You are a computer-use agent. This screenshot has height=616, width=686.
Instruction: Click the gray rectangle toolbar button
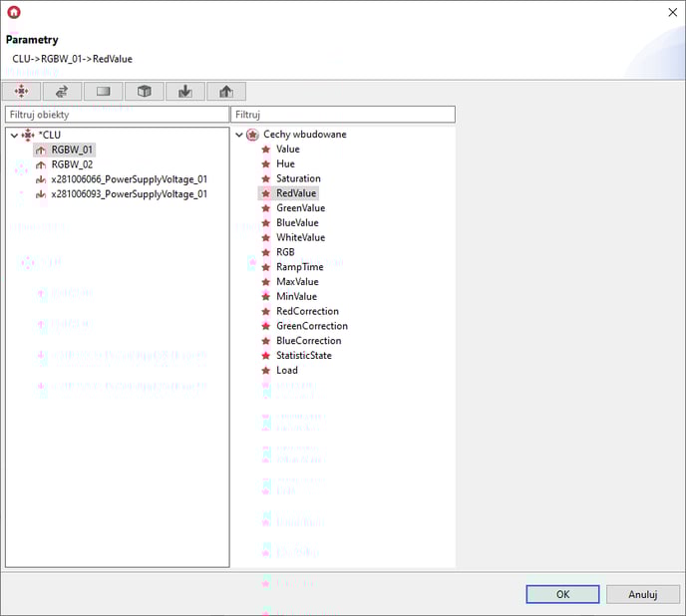104,92
